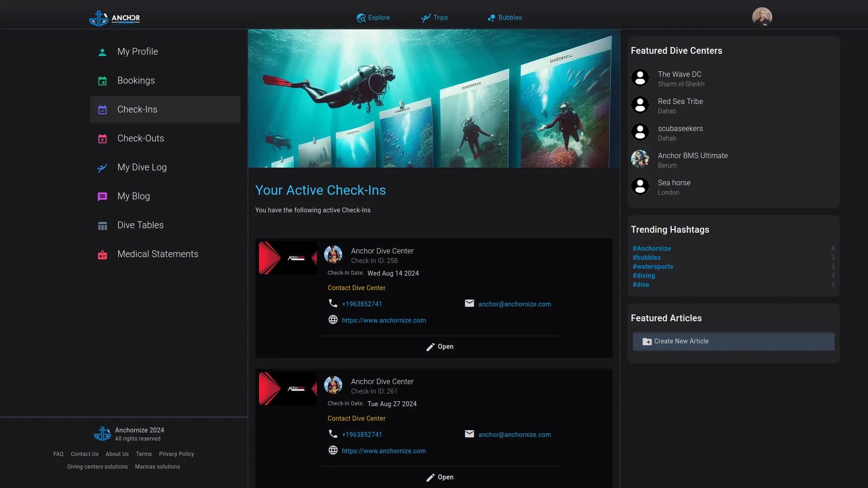
Task: Open the Contact Dive Center email link
Action: tap(514, 304)
